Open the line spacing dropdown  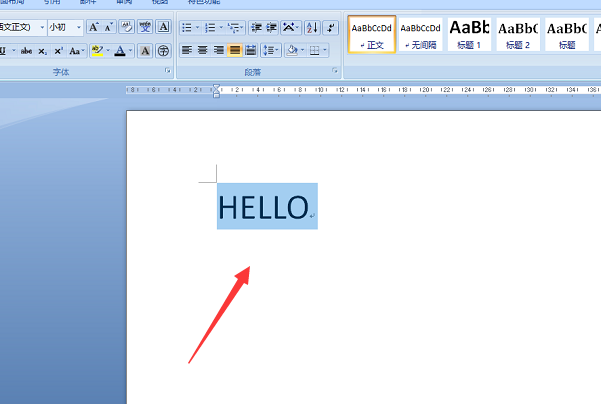point(272,50)
